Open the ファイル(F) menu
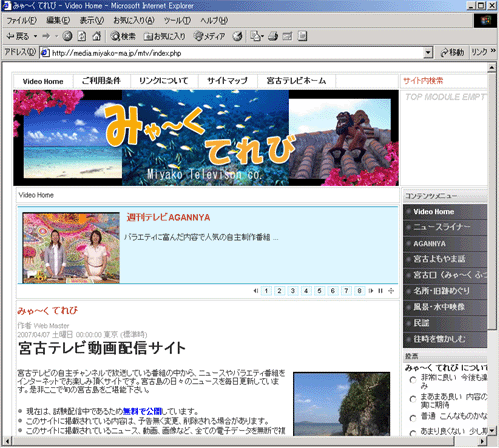Image resolution: width=499 pixels, height=448 pixels. [21, 21]
